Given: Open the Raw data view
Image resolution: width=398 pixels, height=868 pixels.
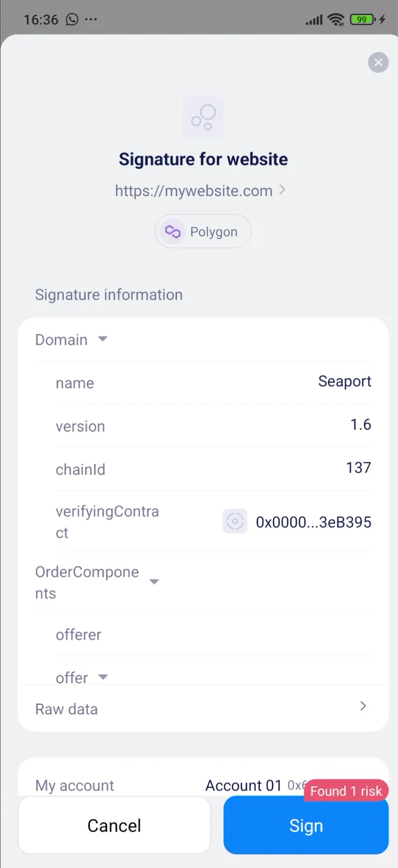Looking at the screenshot, I should (66, 709).
